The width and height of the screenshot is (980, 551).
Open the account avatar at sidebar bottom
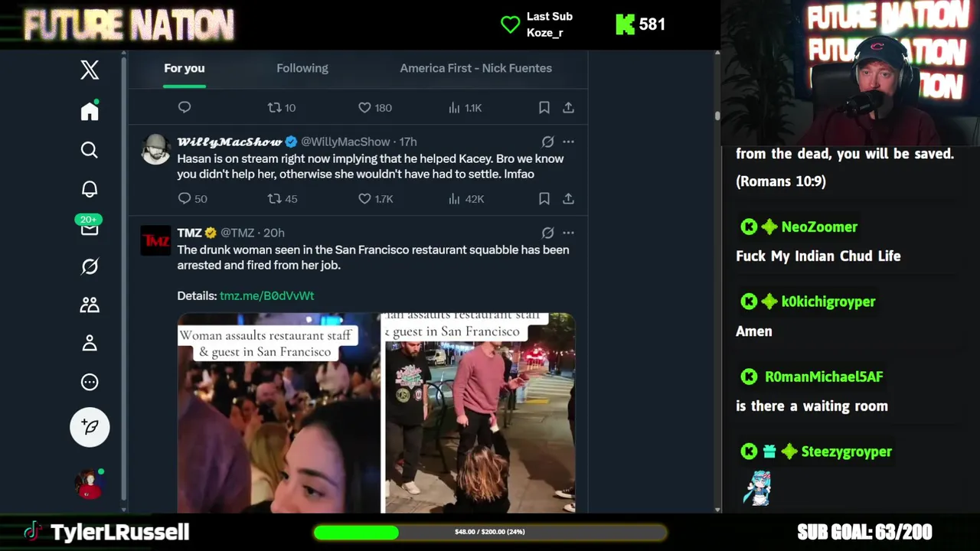tap(89, 484)
